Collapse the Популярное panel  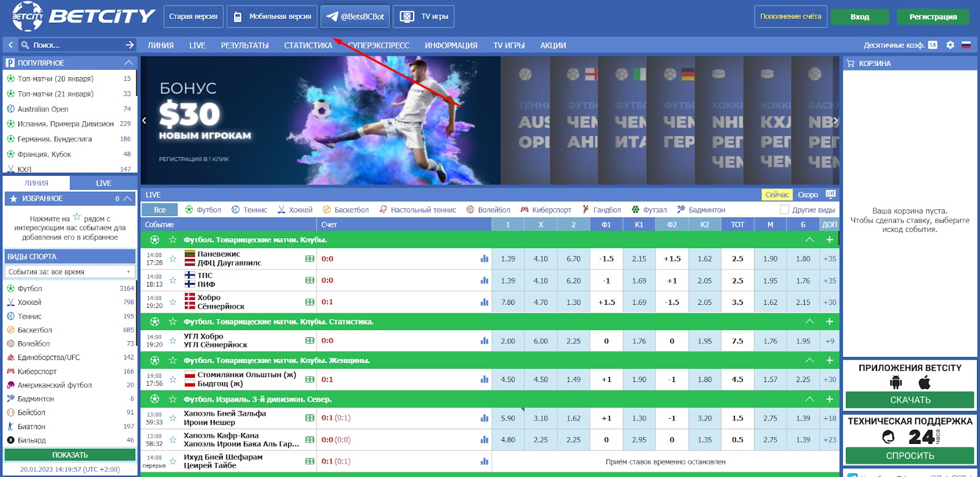(129, 62)
